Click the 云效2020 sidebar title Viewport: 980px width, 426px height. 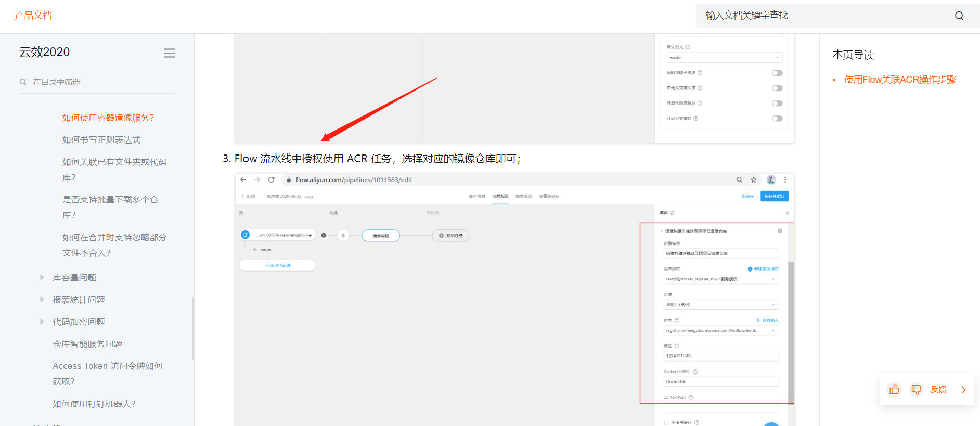[44, 52]
